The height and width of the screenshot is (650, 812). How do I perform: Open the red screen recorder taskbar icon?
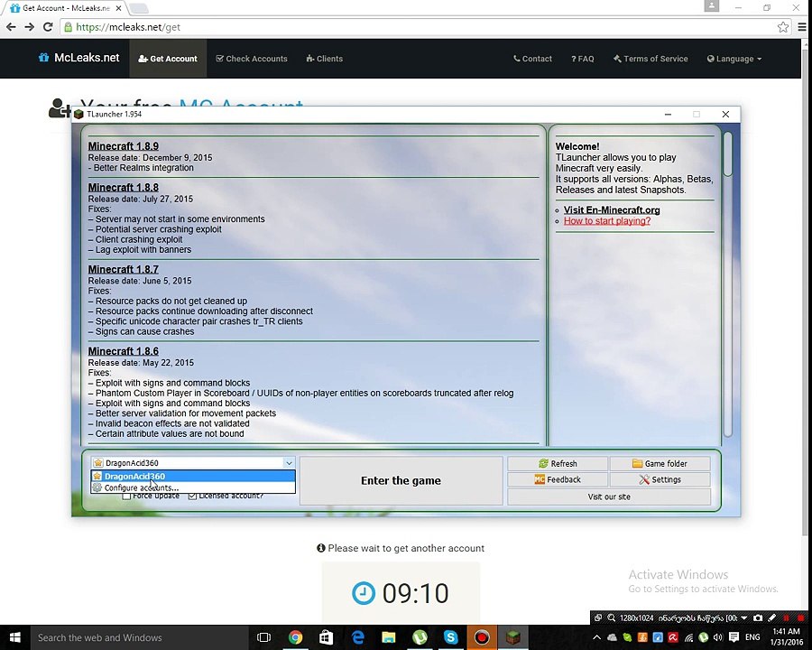tap(482, 637)
